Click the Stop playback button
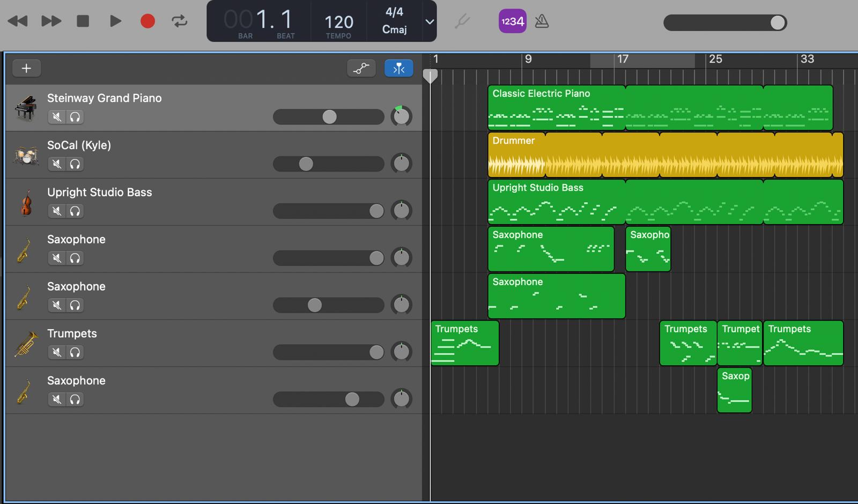The width and height of the screenshot is (858, 504). (x=83, y=21)
